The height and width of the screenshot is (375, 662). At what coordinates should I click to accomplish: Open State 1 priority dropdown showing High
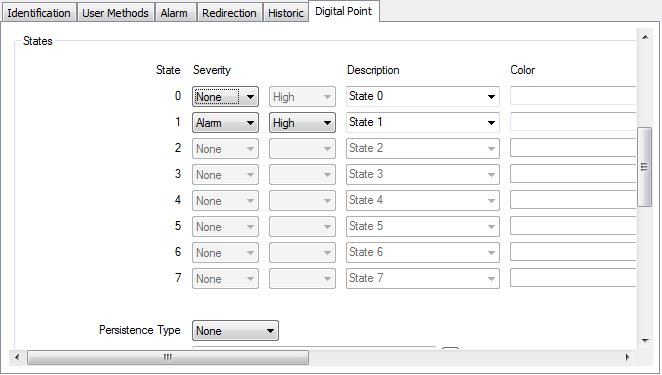302,123
